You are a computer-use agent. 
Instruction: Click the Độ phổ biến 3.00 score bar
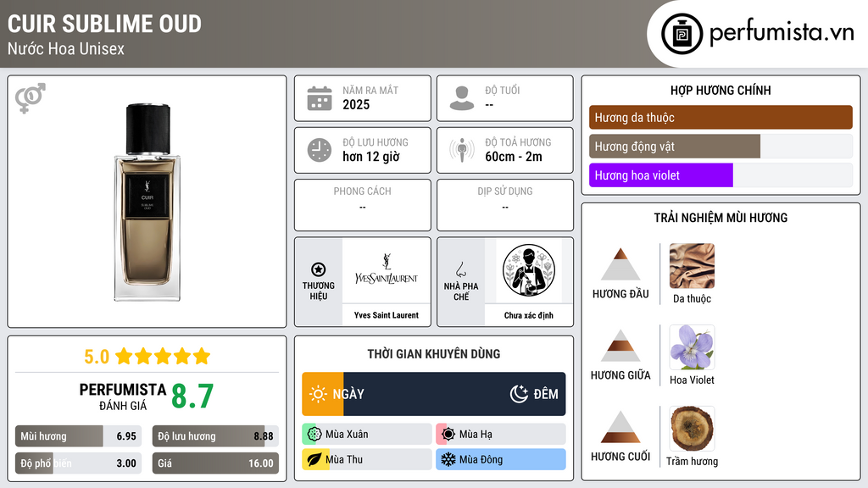pos(79,463)
